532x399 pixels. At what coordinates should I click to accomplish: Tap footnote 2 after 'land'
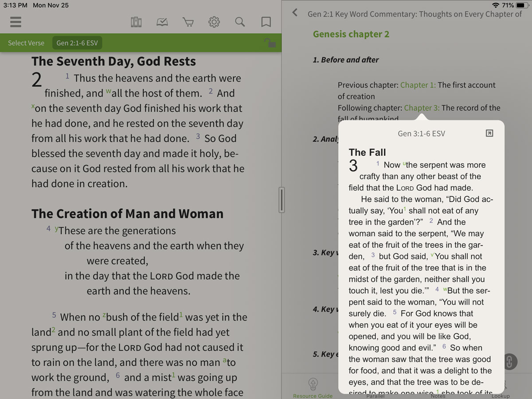coord(54,330)
